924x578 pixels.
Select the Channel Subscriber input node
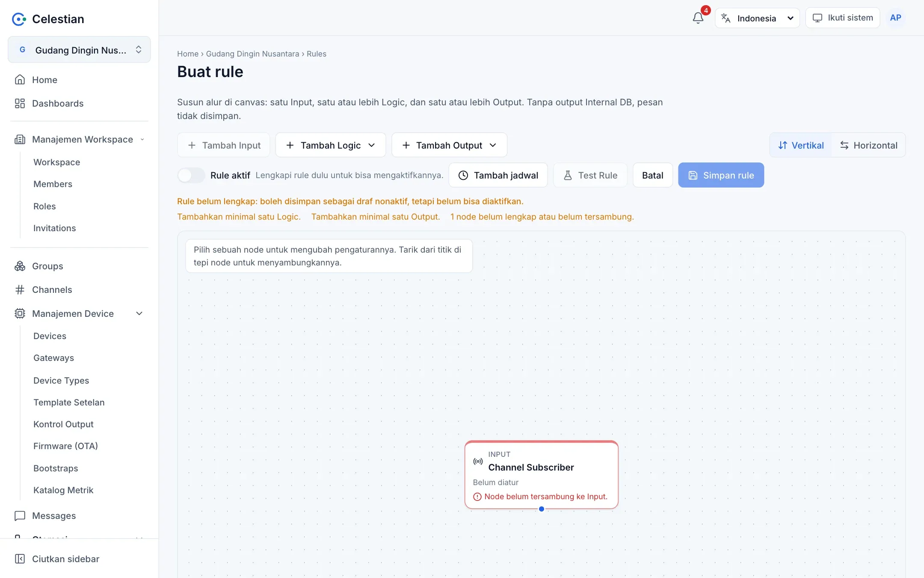point(541,474)
